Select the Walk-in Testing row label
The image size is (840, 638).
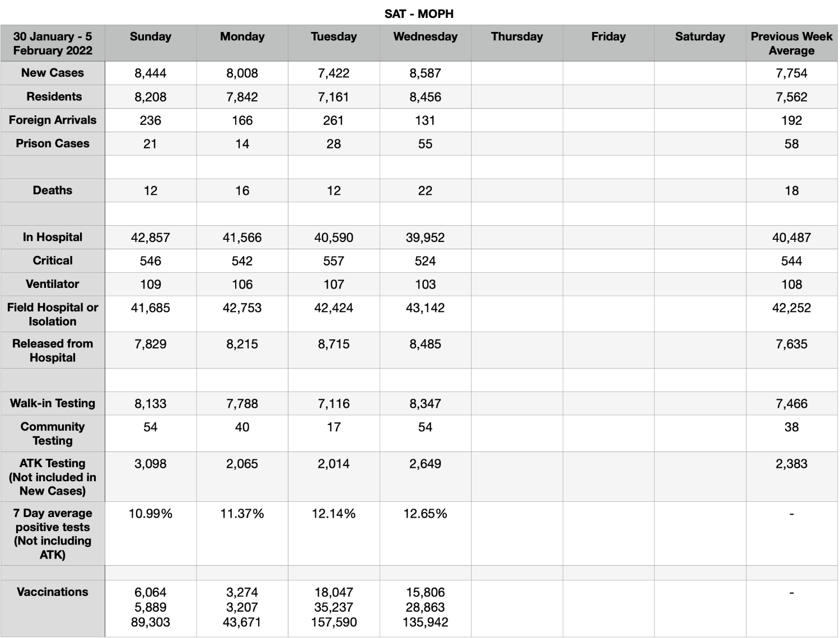click(53, 403)
